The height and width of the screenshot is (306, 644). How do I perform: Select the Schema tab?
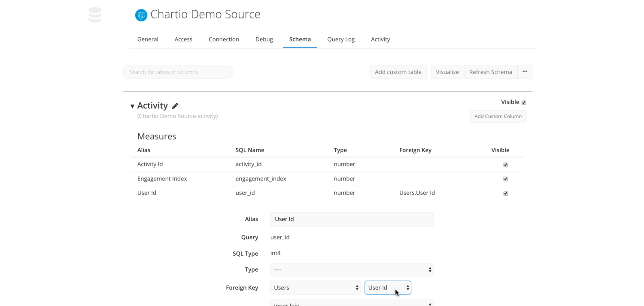[x=300, y=39]
